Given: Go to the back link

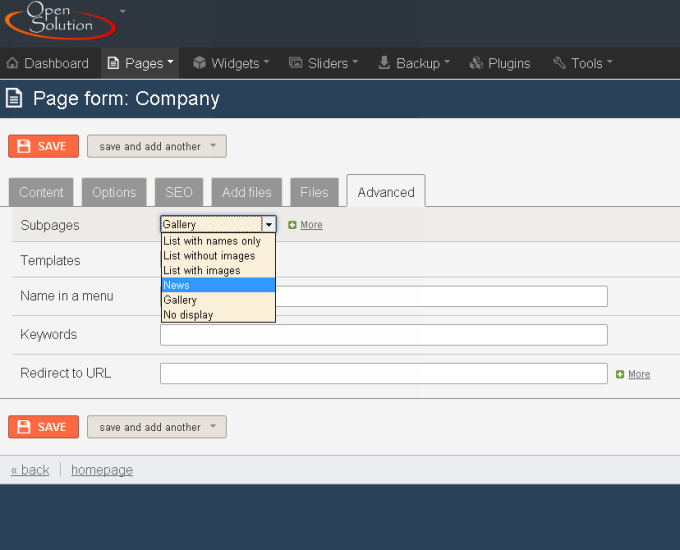Looking at the screenshot, I should point(30,470).
